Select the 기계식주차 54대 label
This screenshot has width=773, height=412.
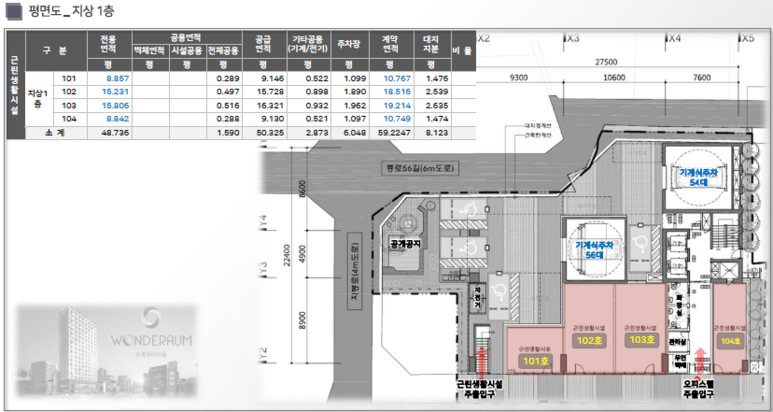(698, 178)
